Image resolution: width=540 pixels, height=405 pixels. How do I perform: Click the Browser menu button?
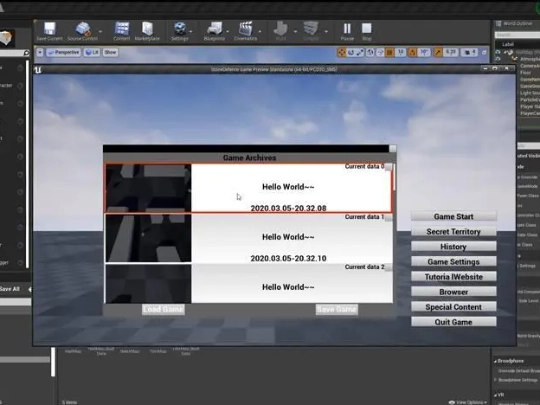pyautogui.click(x=454, y=292)
